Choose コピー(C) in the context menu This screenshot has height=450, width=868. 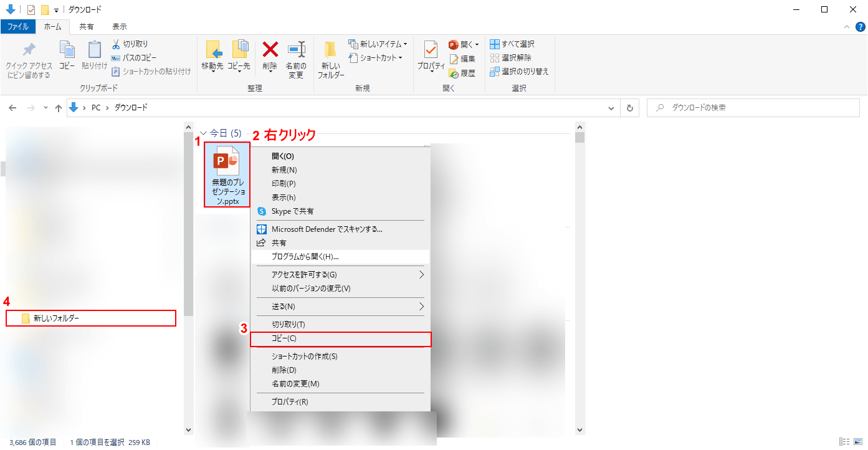pos(340,338)
